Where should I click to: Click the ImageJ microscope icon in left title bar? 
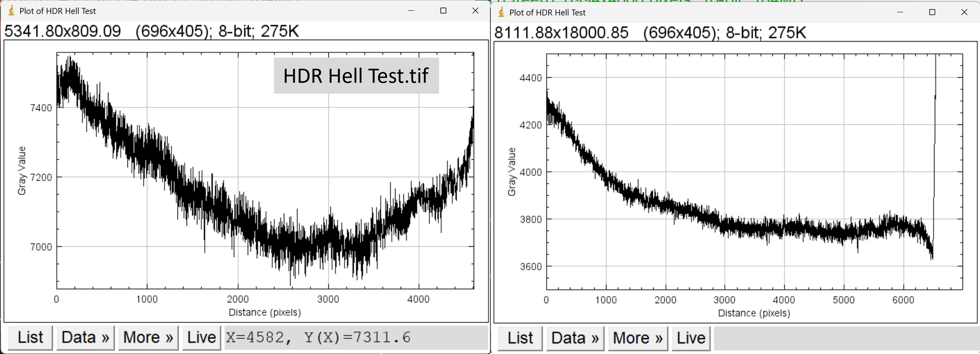pos(11,10)
